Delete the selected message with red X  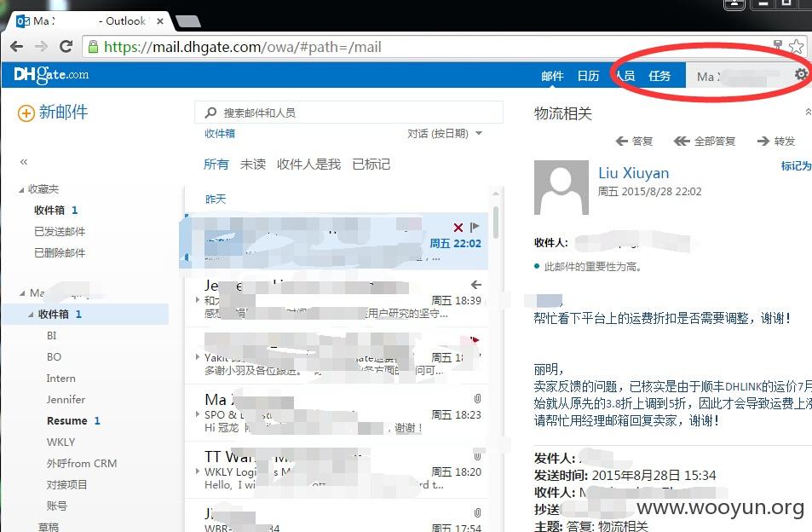(458, 228)
